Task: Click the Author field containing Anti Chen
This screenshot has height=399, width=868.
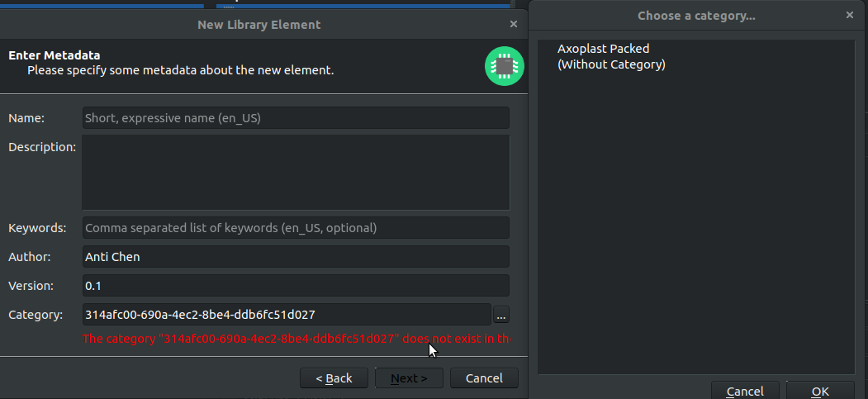Action: tap(296, 257)
